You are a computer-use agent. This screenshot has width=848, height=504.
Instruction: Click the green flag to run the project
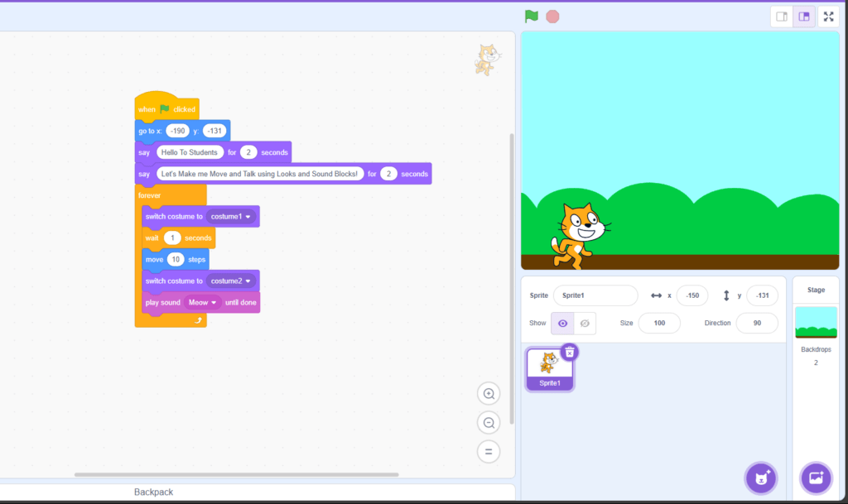[531, 16]
